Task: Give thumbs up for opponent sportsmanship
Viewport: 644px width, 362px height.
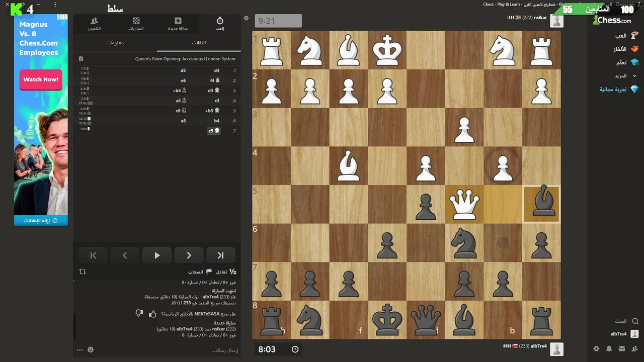Action: pyautogui.click(x=152, y=314)
